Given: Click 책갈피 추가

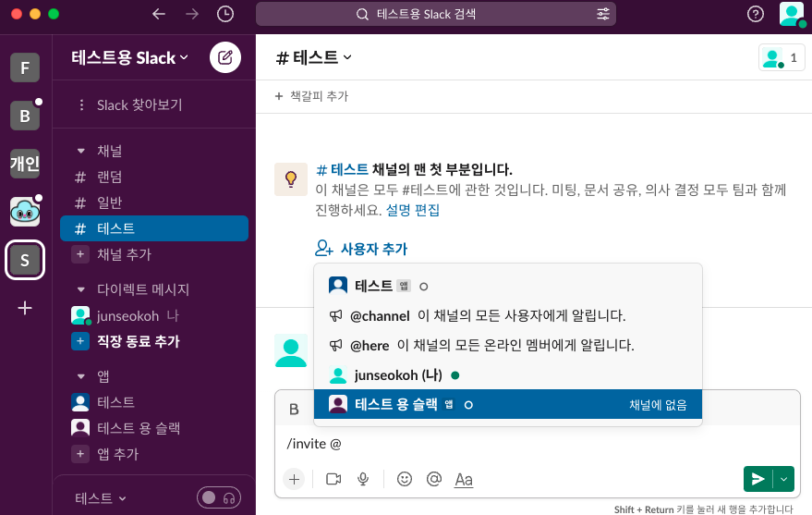Looking at the screenshot, I should tap(312, 96).
